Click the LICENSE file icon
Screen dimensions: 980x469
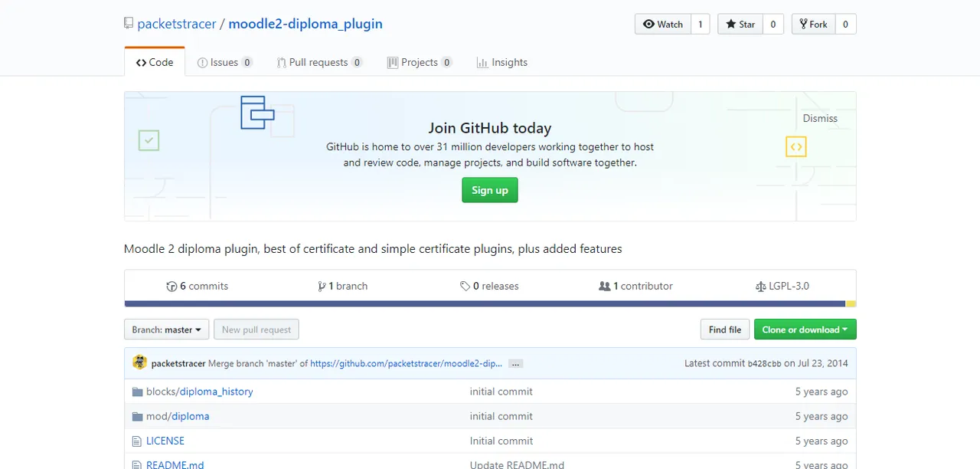[137, 441]
